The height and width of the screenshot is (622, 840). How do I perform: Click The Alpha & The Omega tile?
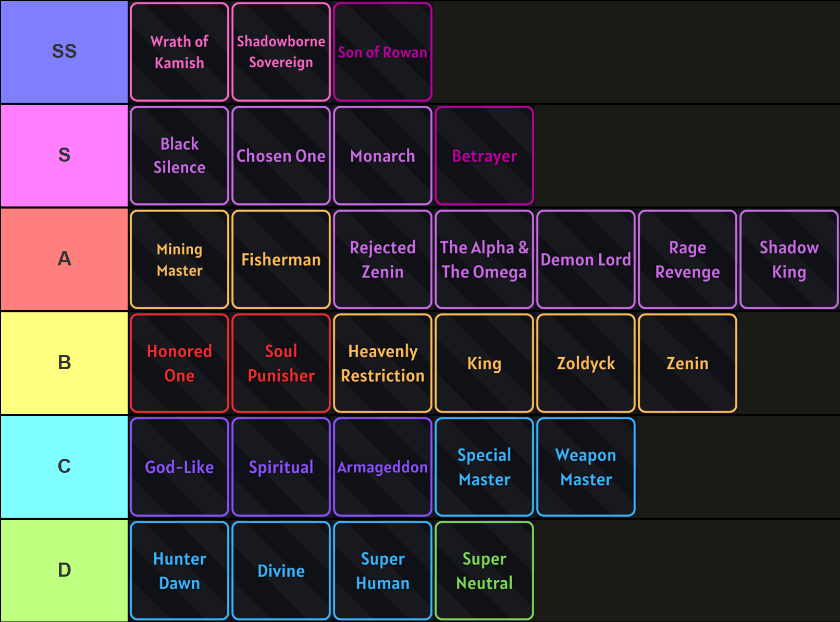tap(484, 259)
